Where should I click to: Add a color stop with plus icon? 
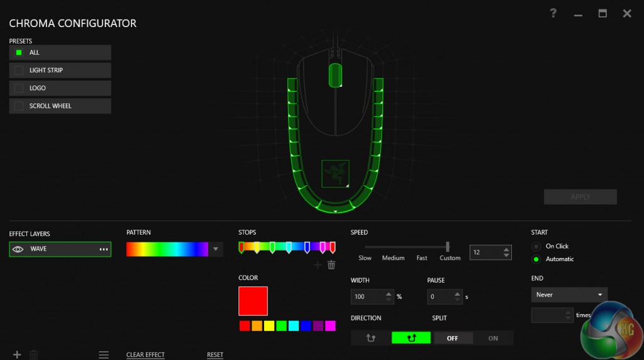pos(318,265)
